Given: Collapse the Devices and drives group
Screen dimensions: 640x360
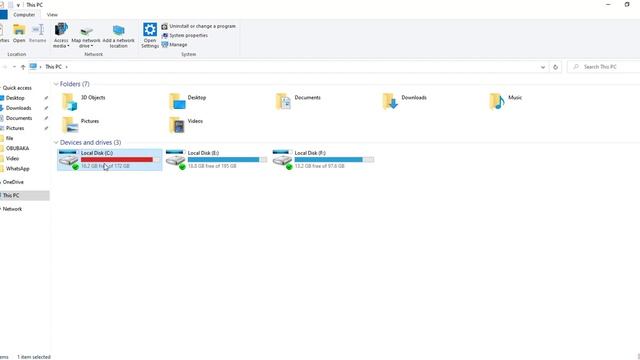Looking at the screenshot, I should pos(56,142).
